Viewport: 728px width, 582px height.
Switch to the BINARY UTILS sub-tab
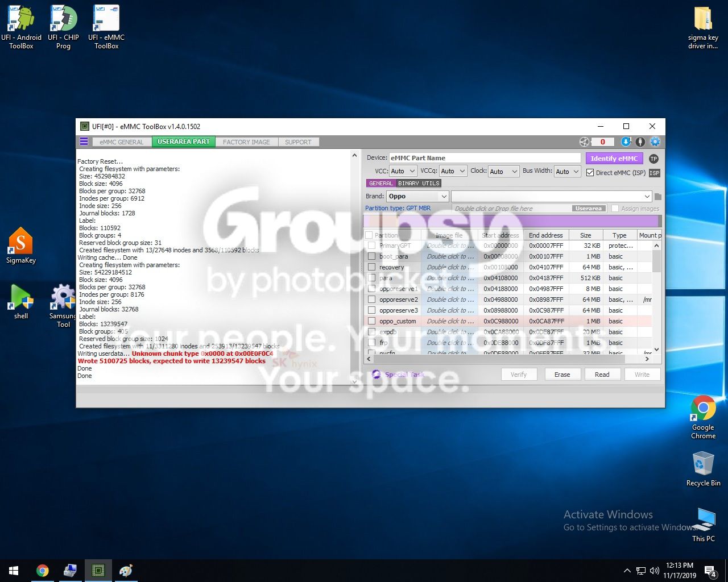click(419, 184)
